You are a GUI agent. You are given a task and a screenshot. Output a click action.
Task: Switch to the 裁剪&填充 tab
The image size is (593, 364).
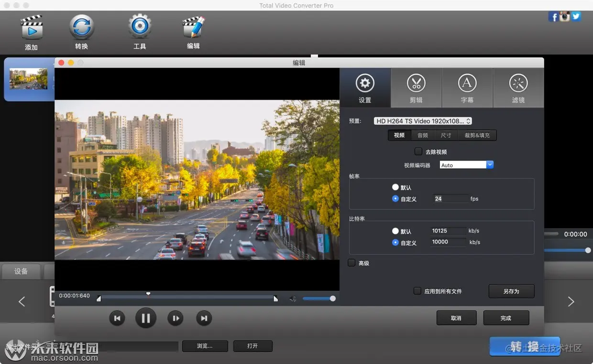coord(477,135)
